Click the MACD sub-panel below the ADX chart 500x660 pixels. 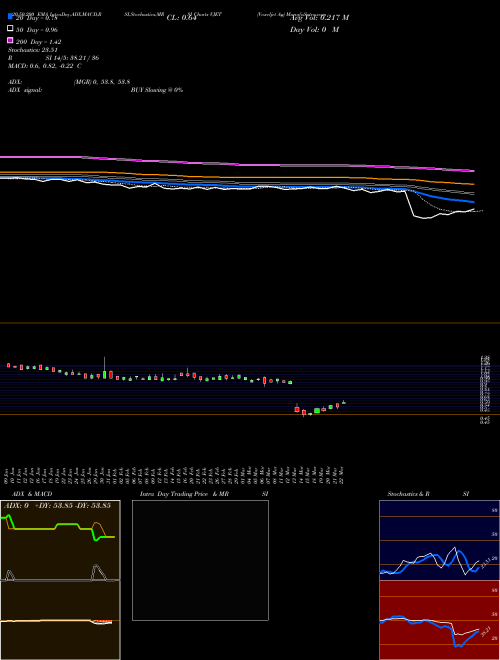pos(60,620)
